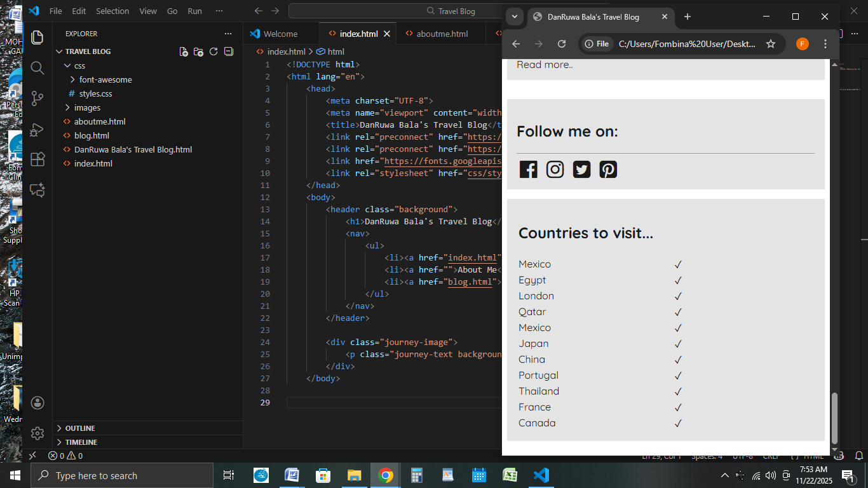
Task: Switch to the aboutme.html tab
Action: pos(442,34)
